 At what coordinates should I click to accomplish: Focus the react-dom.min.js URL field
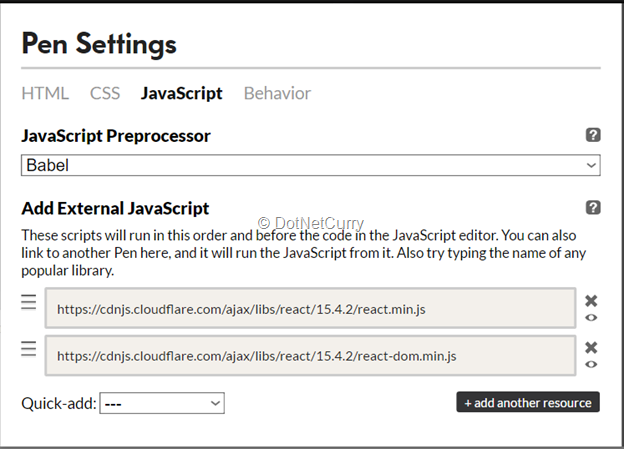pos(310,355)
